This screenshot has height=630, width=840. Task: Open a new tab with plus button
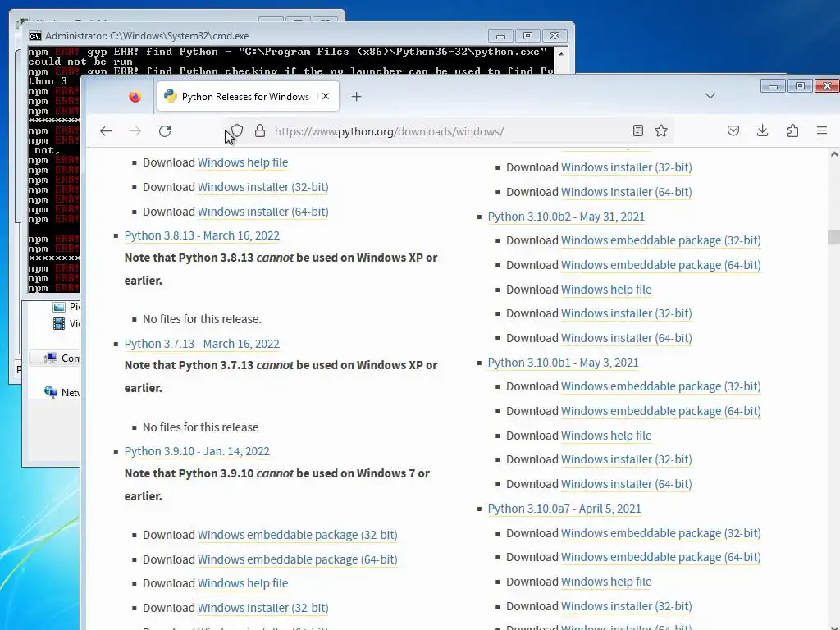click(x=356, y=97)
